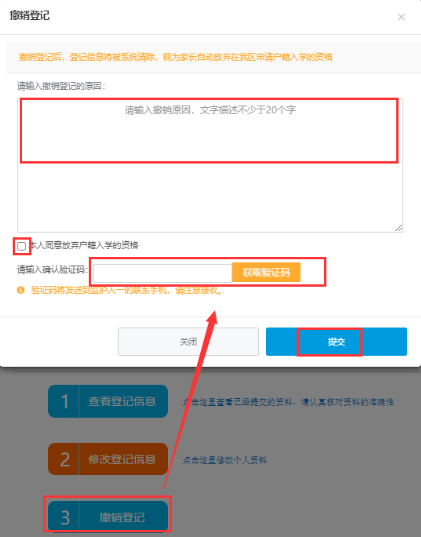Screen dimensions: 421x537
Task: Click the resize grip of the reason textarea
Action: point(398,228)
